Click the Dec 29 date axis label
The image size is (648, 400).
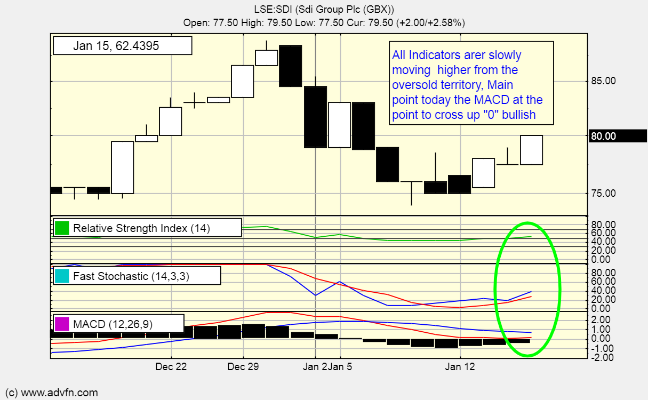(x=243, y=367)
